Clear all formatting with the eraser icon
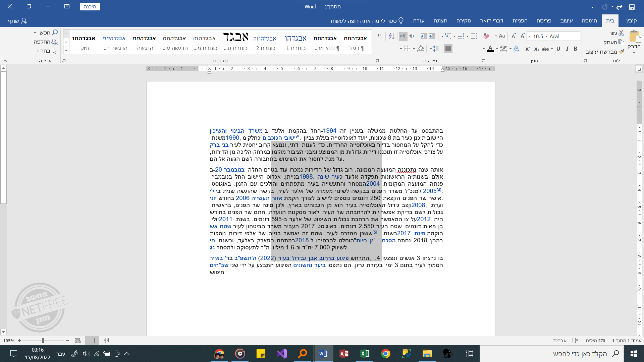 (486, 36)
